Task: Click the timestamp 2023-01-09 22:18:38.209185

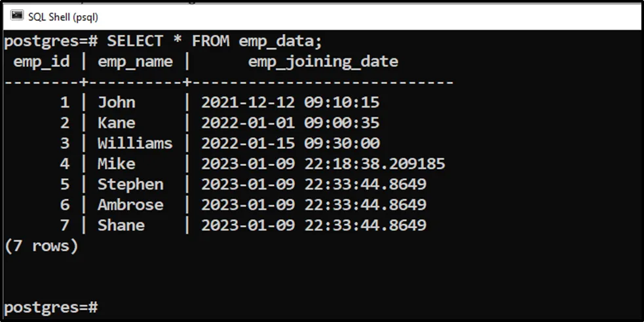Action: tap(323, 163)
